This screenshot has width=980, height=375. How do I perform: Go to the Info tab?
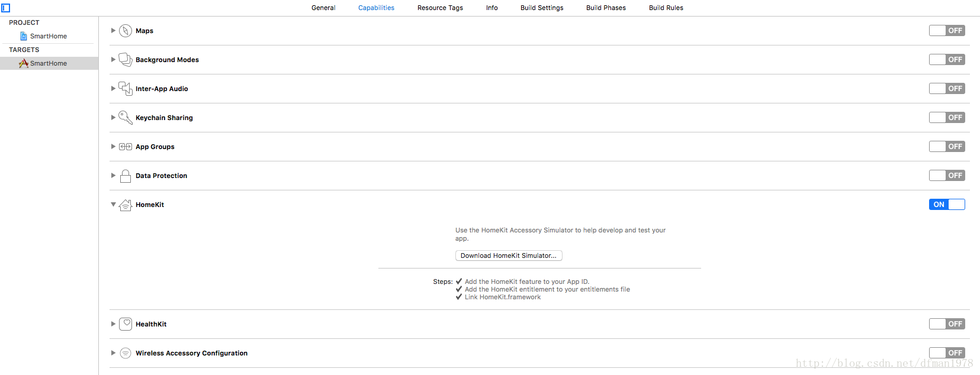coord(492,8)
